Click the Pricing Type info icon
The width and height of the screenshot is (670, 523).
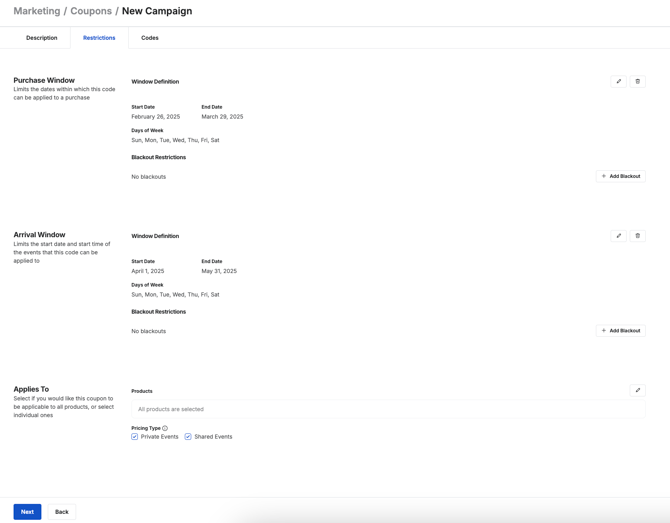coord(165,428)
